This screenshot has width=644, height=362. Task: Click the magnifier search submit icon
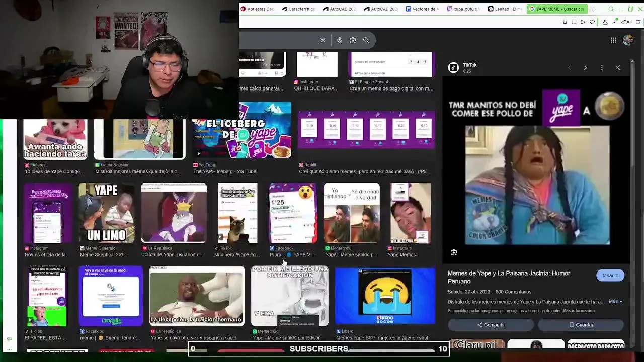click(x=366, y=40)
